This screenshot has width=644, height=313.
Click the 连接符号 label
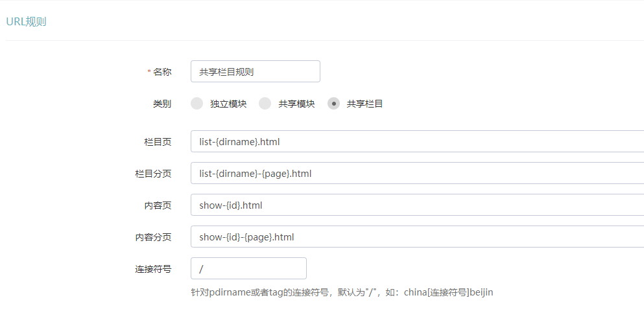tap(153, 269)
